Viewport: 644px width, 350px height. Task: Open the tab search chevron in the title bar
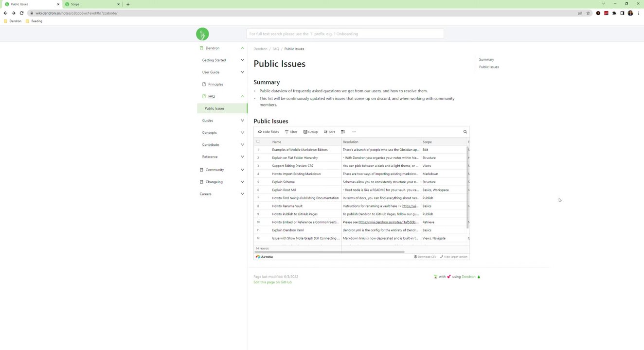pyautogui.click(x=603, y=4)
